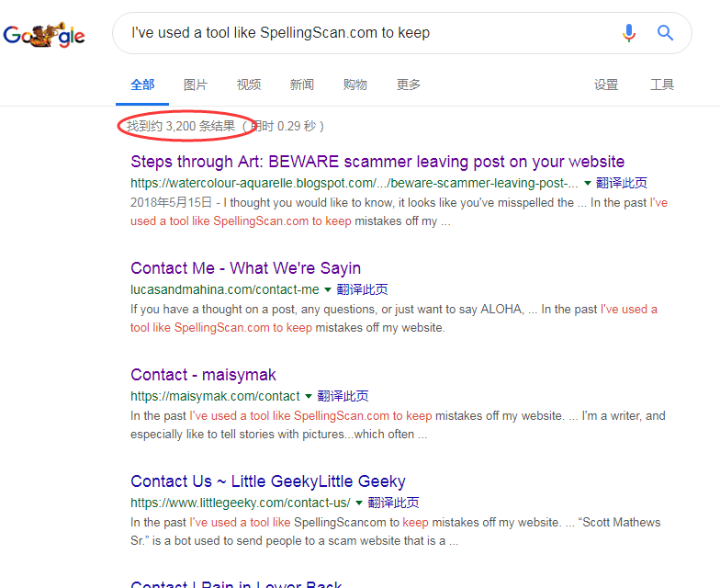Switch to the 购物 tab
Viewport: 720px width, 588px height.
tap(355, 85)
